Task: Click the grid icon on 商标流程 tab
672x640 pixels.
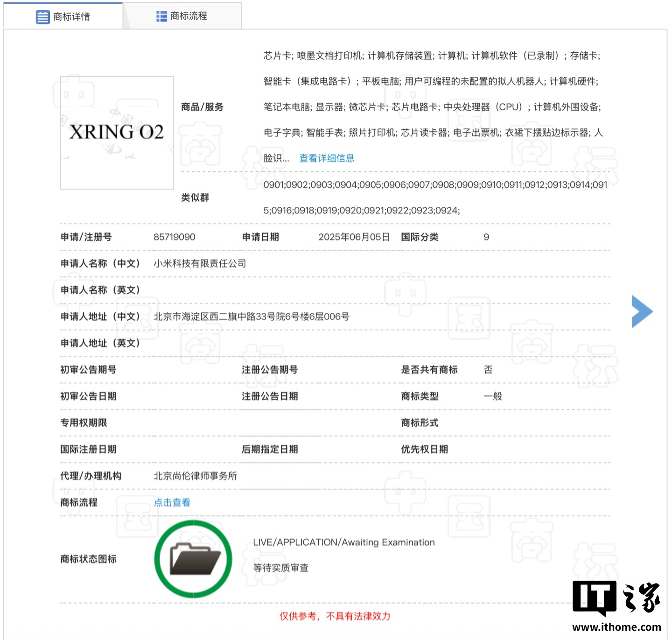Action: (161, 16)
